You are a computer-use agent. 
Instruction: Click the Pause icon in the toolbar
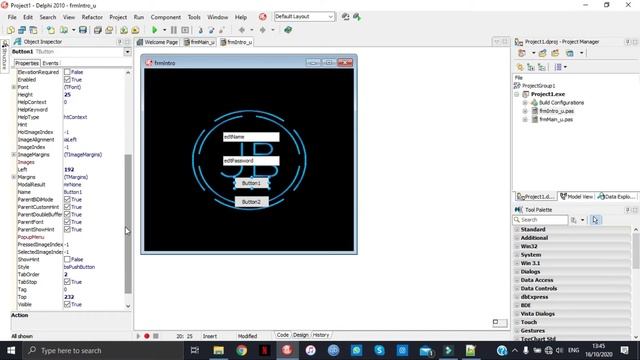[x=174, y=30]
